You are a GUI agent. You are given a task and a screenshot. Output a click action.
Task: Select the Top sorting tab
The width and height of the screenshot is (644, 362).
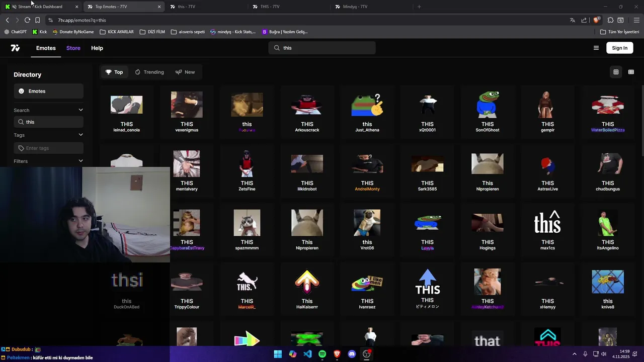point(114,72)
